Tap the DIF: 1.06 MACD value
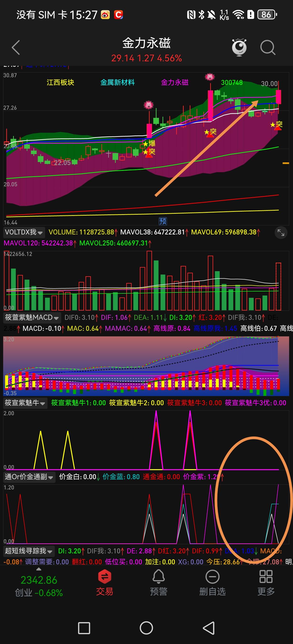This screenshot has width=293, height=644. (x=116, y=317)
